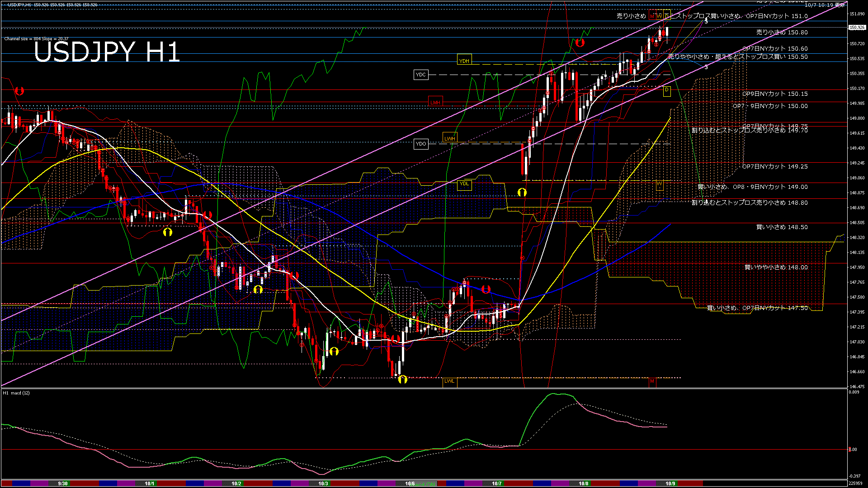Click the current price tag 150.926
The image size is (868, 488).
tap(857, 28)
